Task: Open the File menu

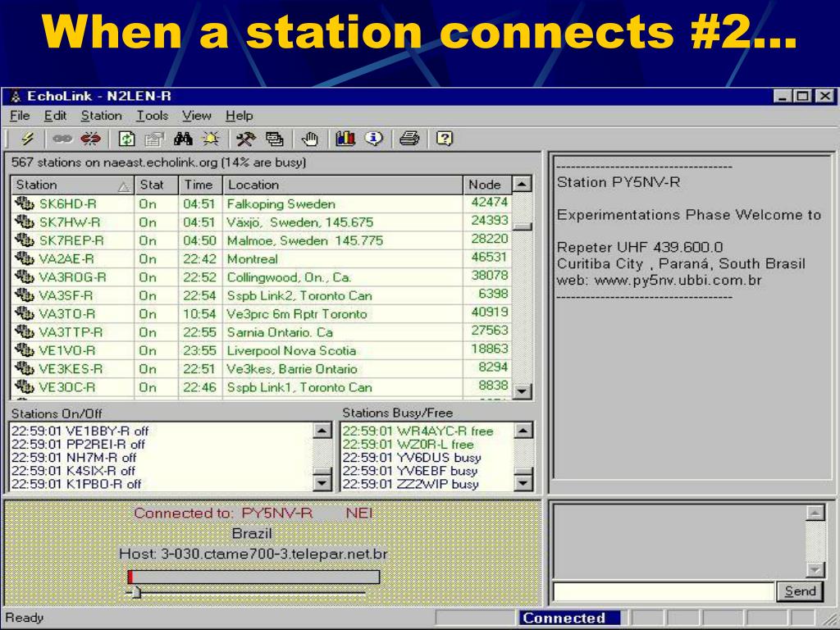Action: pos(20,116)
